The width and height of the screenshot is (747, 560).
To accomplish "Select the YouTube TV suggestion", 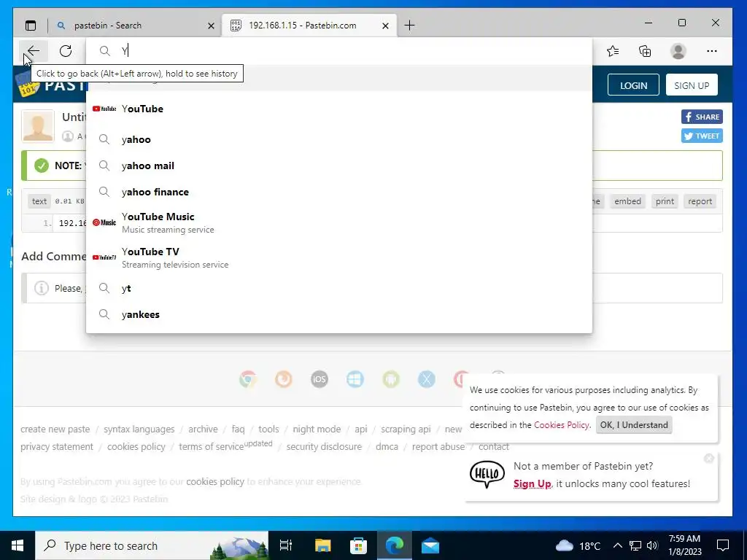I will tap(339, 257).
